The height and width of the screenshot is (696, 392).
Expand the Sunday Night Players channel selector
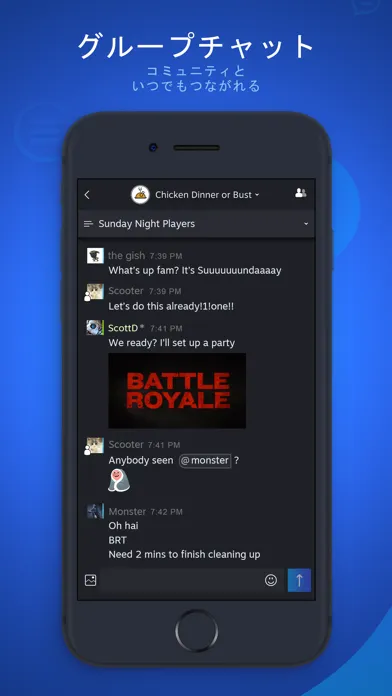click(196, 224)
